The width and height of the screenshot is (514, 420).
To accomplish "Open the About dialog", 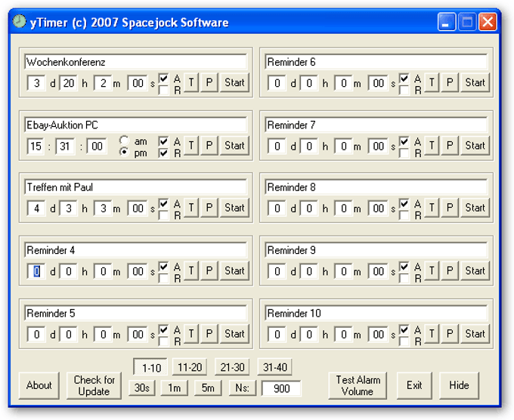I will point(39,385).
